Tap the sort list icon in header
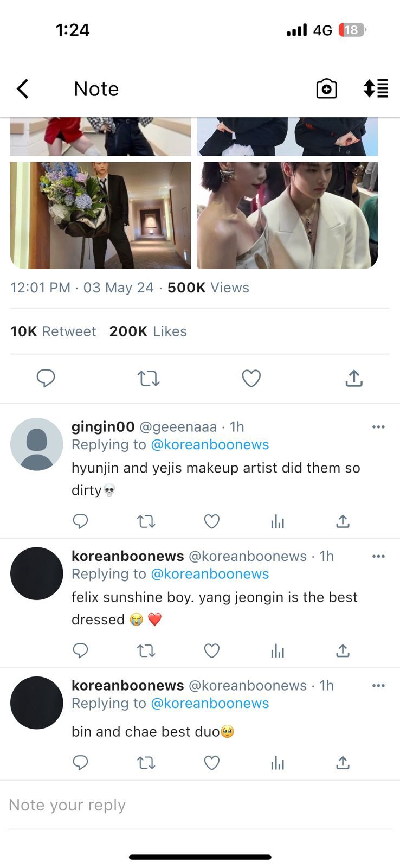This screenshot has width=400, height=868. (376, 88)
